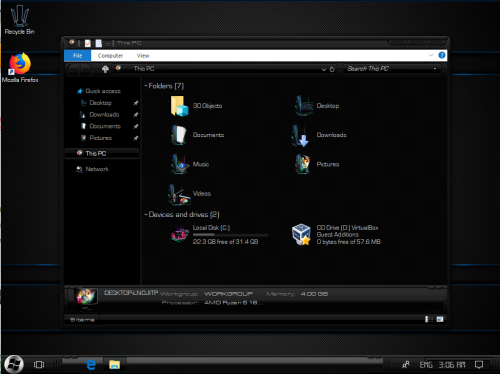Select the '0 bytes free of 57.6 MB' text
Viewport: 500px width, 374px height.
(x=348, y=242)
